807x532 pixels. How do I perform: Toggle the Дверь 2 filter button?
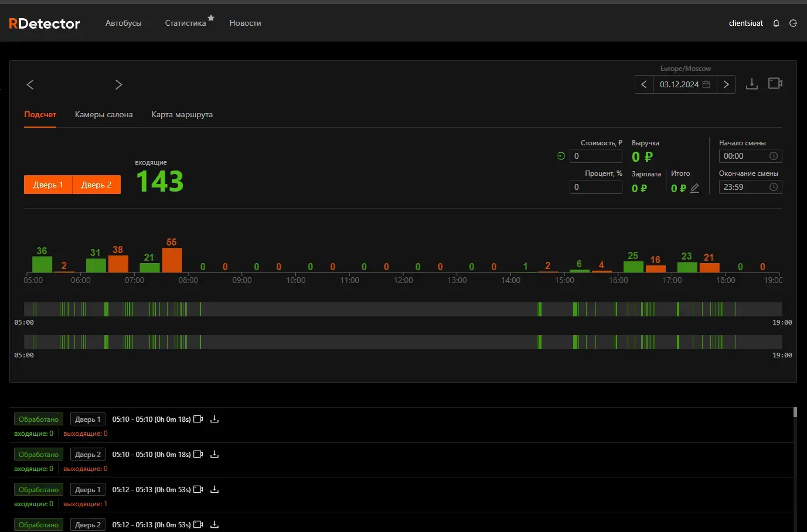pyautogui.click(x=97, y=185)
